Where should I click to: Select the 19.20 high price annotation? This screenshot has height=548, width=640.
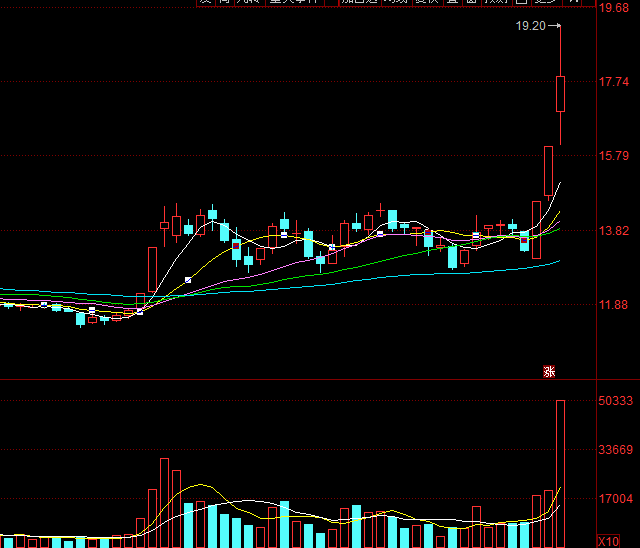pyautogui.click(x=531, y=26)
